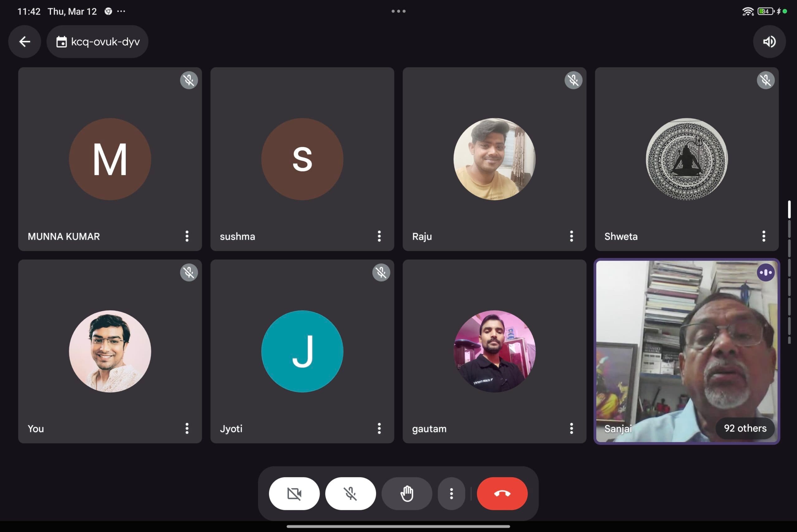Unmute microphone from bottom bar
The image size is (797, 532).
[x=350, y=493]
